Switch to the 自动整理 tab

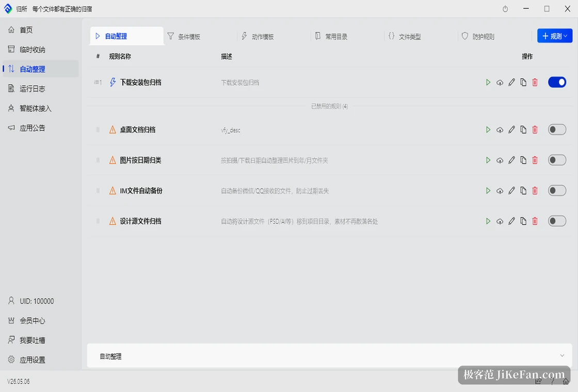point(127,36)
